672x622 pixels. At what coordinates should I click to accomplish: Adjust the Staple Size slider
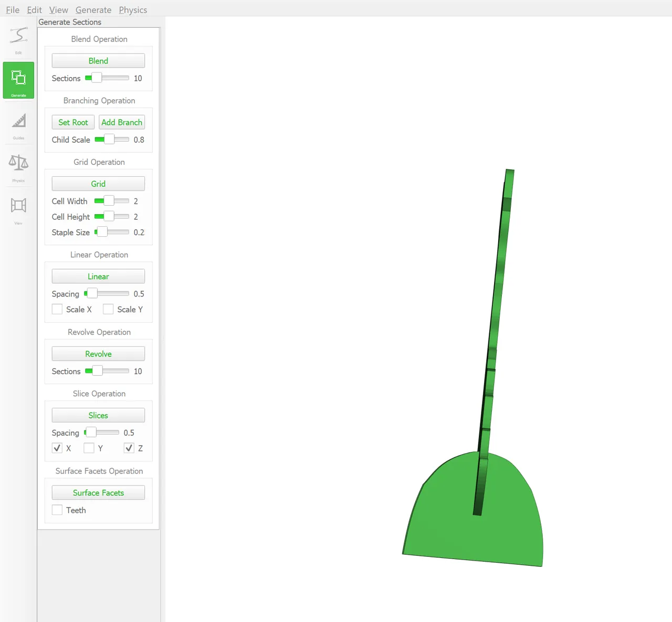(112, 231)
